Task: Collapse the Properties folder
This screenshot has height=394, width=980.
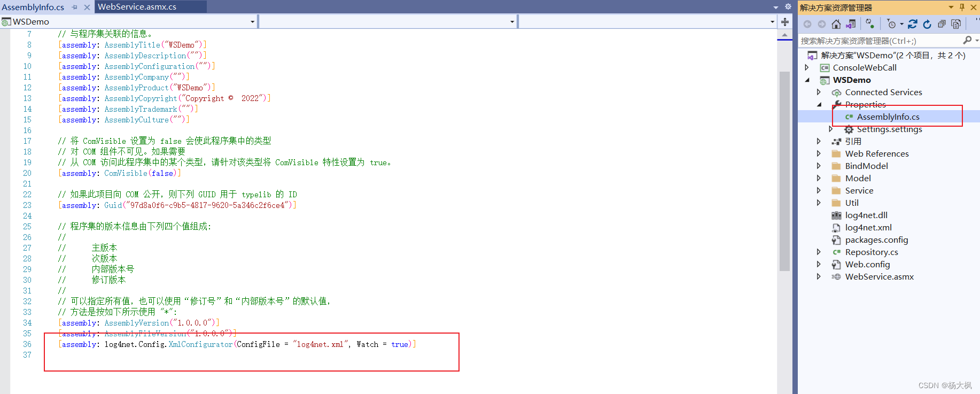Action: click(819, 104)
